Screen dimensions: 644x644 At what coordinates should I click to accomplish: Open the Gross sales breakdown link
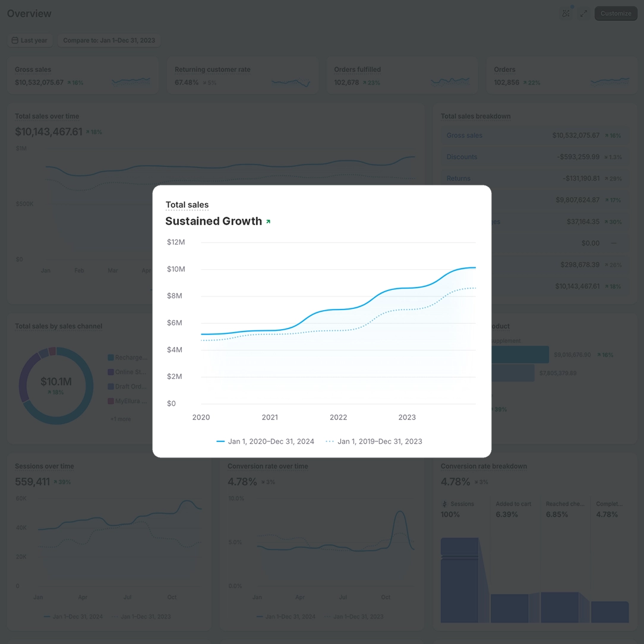click(x=464, y=135)
